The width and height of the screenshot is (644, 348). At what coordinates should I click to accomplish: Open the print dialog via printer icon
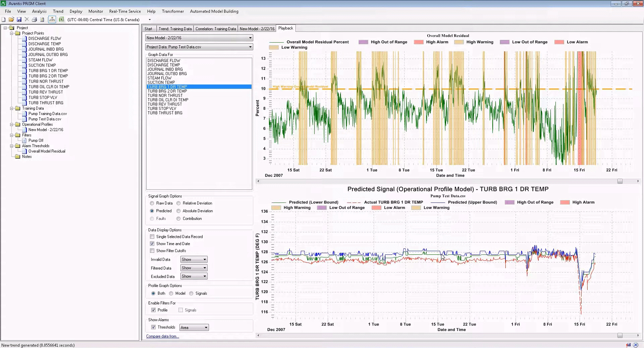point(34,19)
